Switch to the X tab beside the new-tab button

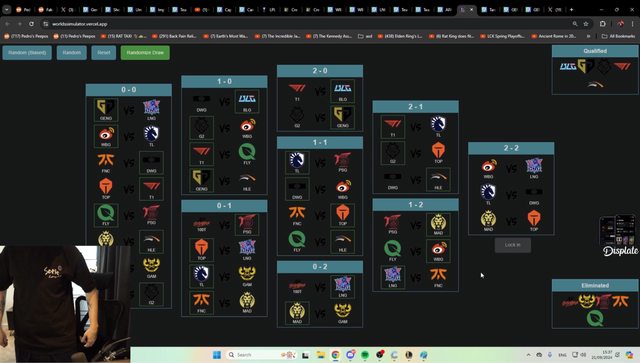pyautogui.click(x=555, y=9)
